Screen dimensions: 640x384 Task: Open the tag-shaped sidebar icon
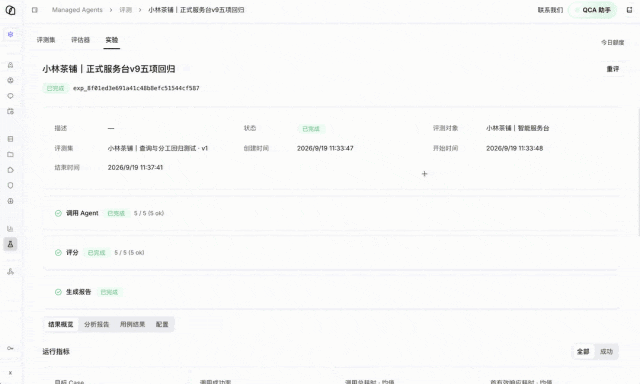11,170
